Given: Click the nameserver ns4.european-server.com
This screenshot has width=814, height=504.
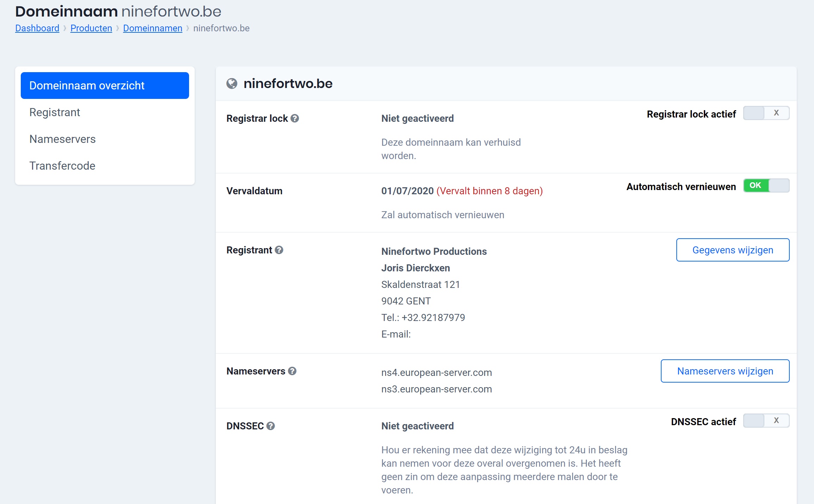Looking at the screenshot, I should coord(437,372).
